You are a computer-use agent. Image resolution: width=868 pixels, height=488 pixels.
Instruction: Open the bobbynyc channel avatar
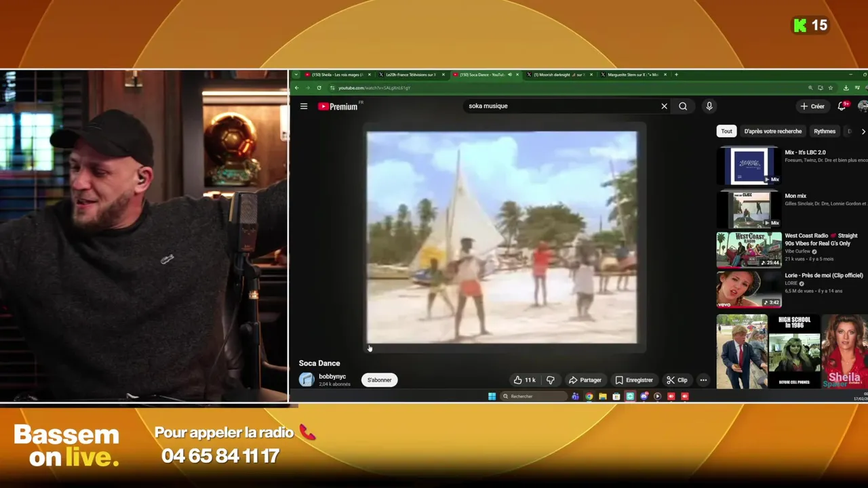307,380
